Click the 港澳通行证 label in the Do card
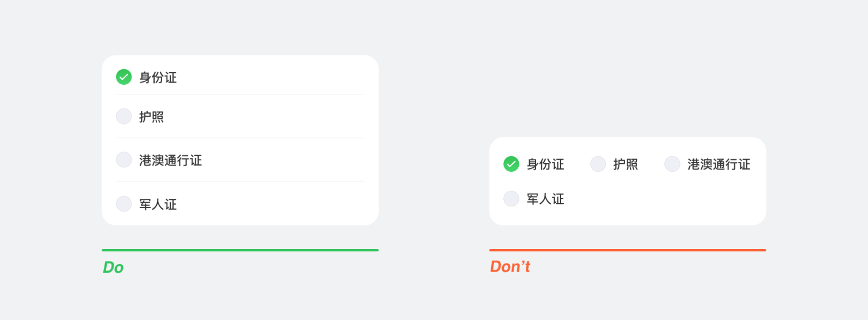The image size is (868, 320). [170, 160]
